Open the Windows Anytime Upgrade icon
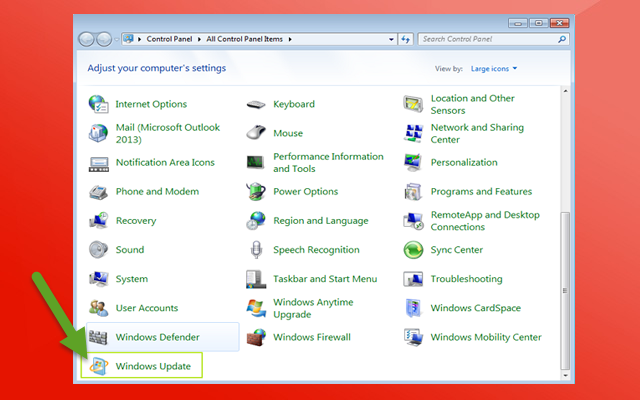This screenshot has height=400, width=640. (256, 308)
